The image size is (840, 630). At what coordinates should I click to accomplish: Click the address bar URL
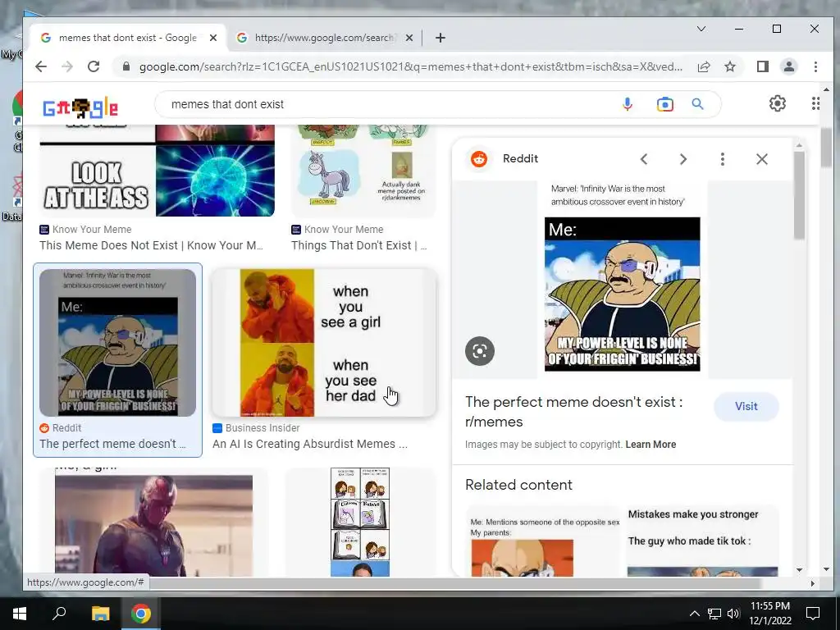(x=410, y=66)
